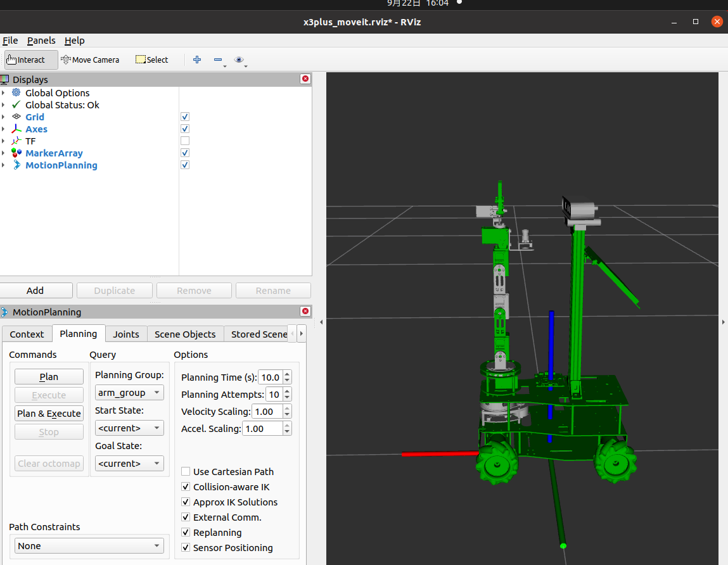Uncheck External Comm. option

(186, 517)
